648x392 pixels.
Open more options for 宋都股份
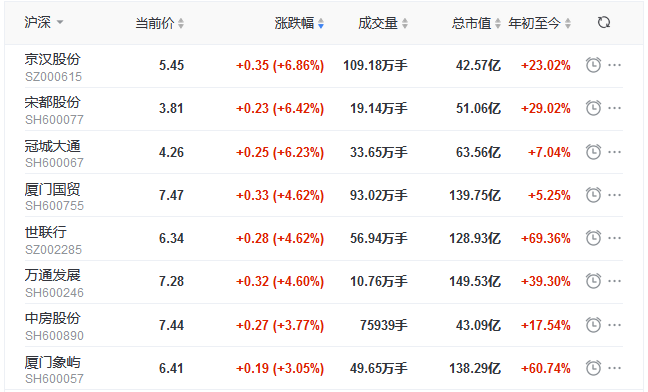point(615,108)
